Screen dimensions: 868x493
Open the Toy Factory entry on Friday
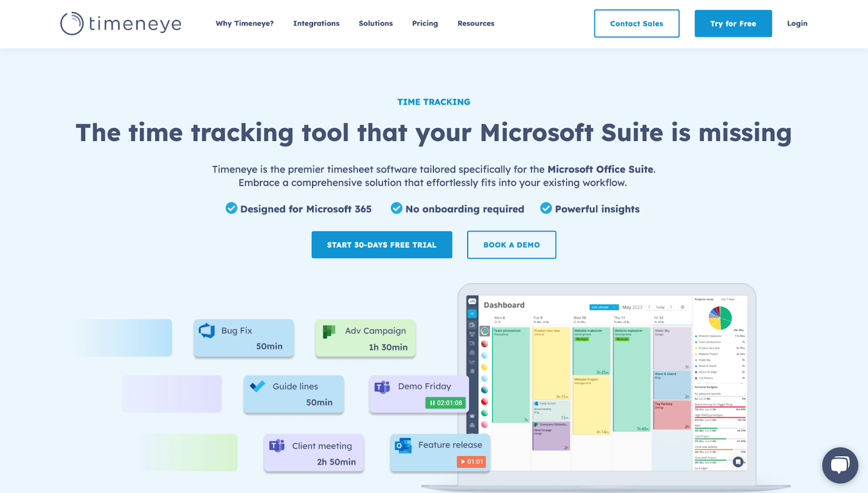pos(672,415)
